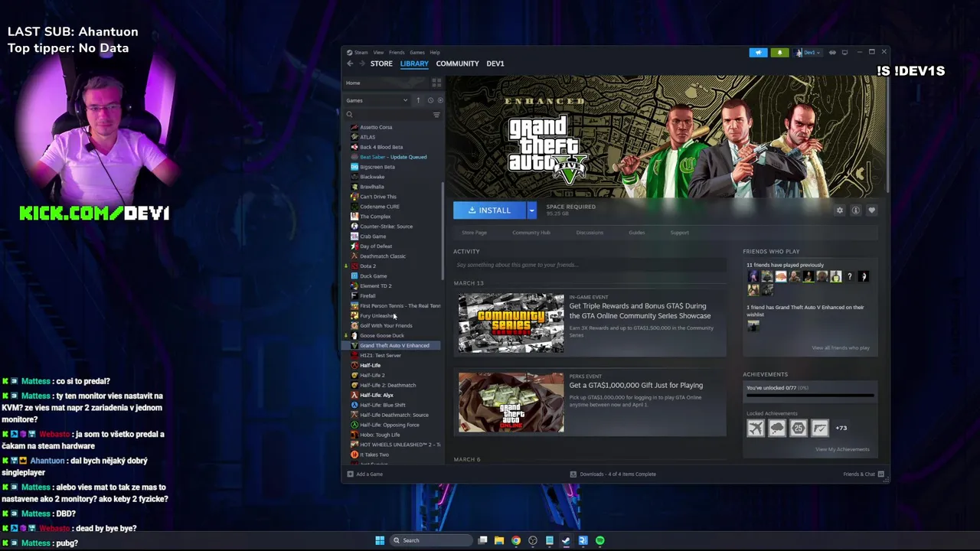
Task: Enter Big Picture mode monitor icon
Action: [844, 53]
